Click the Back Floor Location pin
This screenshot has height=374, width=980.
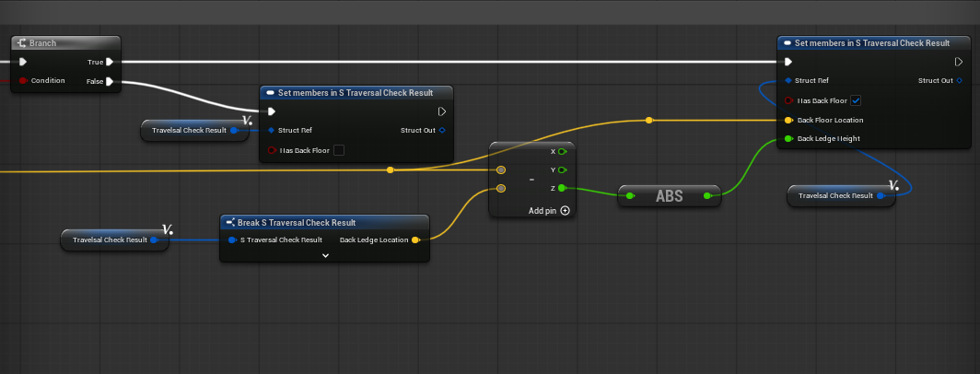788,120
